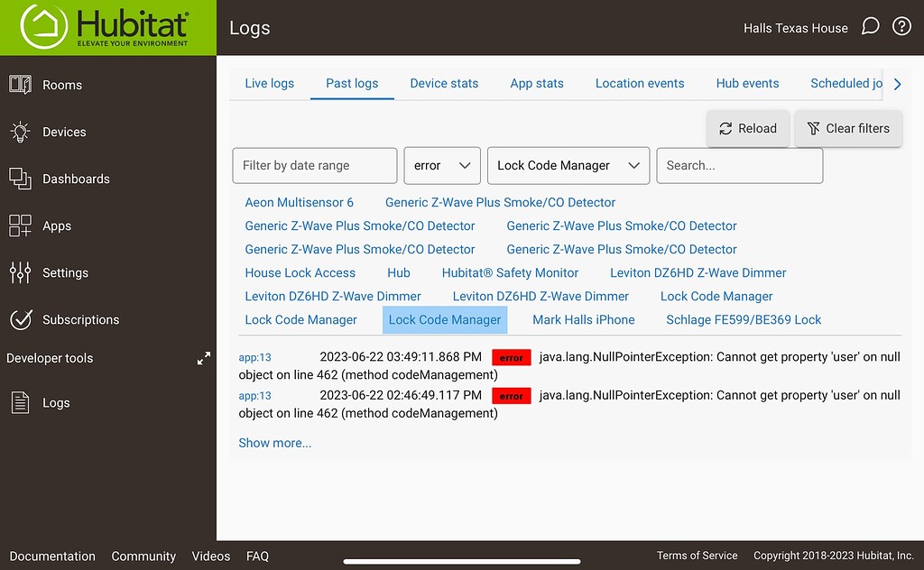Expand Developer tools with the arrows icon
Screen dimensions: 924x570
coord(204,358)
